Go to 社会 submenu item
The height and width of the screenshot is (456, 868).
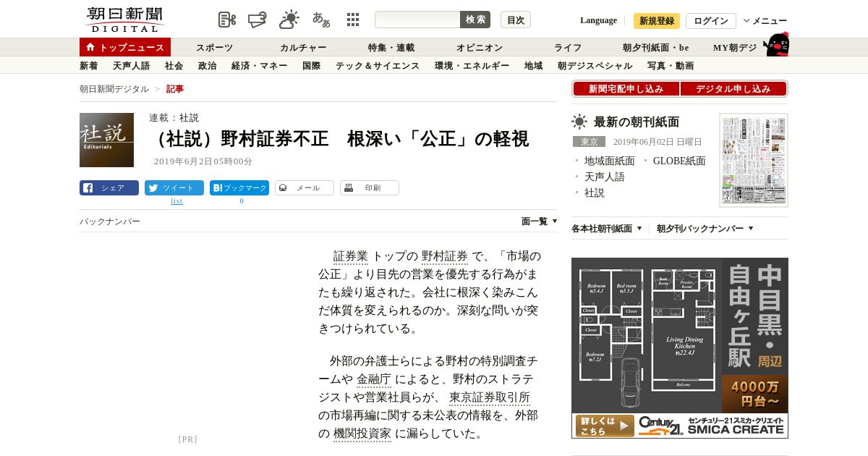(174, 66)
